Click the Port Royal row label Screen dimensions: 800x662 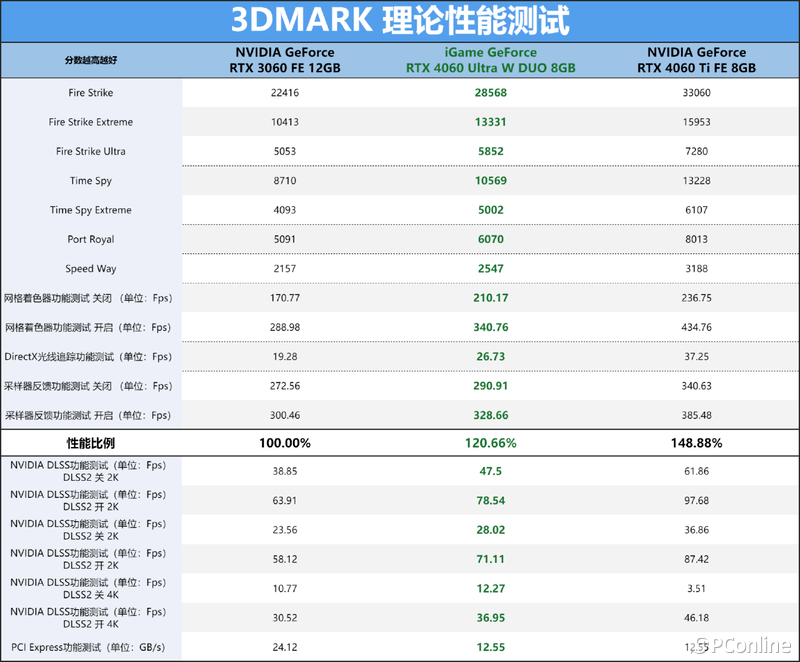click(91, 239)
